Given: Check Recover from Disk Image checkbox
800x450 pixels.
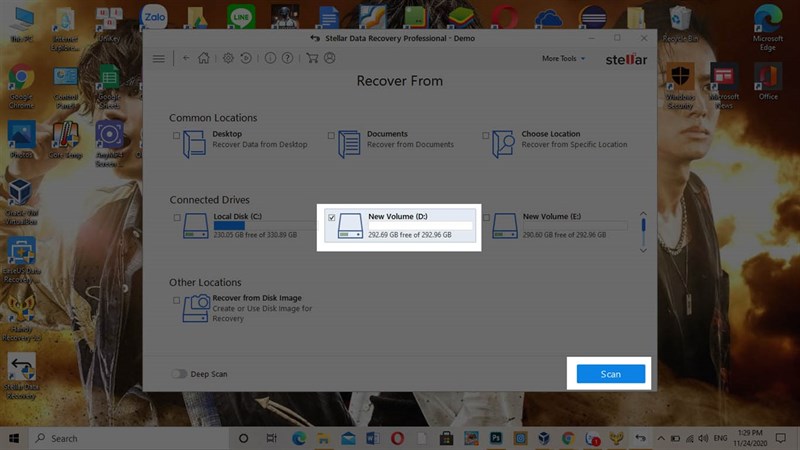Looking at the screenshot, I should [x=176, y=301].
